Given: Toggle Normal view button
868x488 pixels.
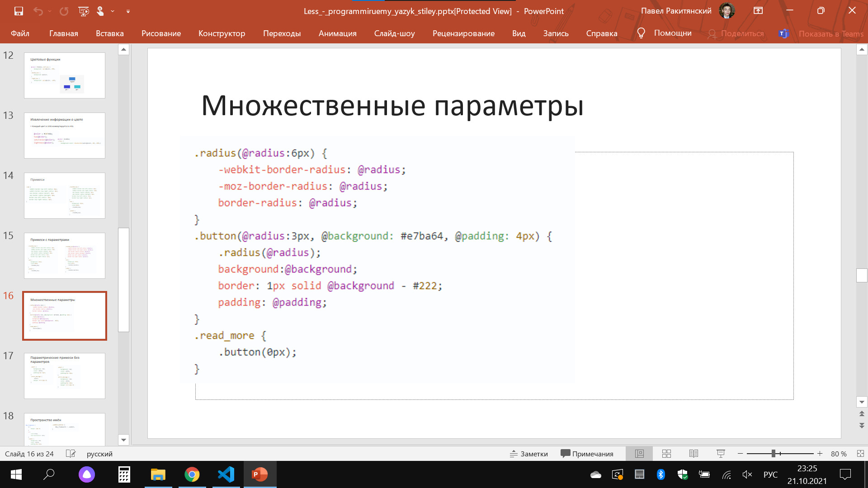Looking at the screenshot, I should [639, 454].
